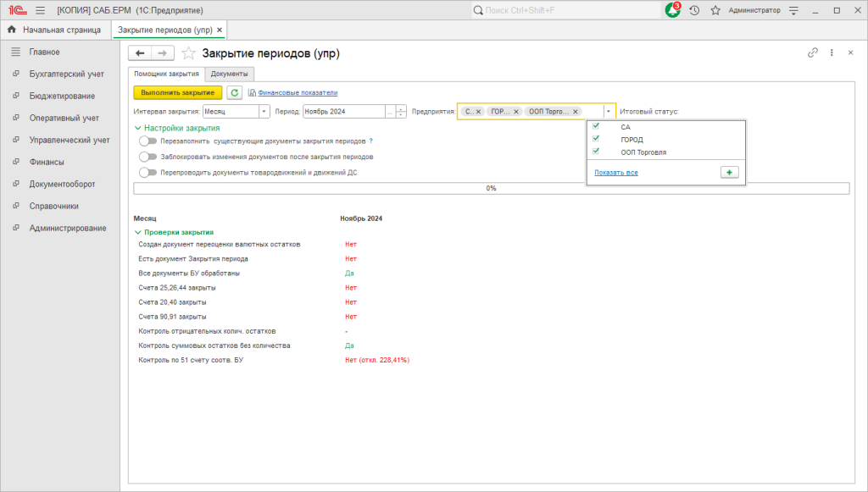The height and width of the screenshot is (492, 868).
Task: Go back with the left arrow button
Action: 140,53
